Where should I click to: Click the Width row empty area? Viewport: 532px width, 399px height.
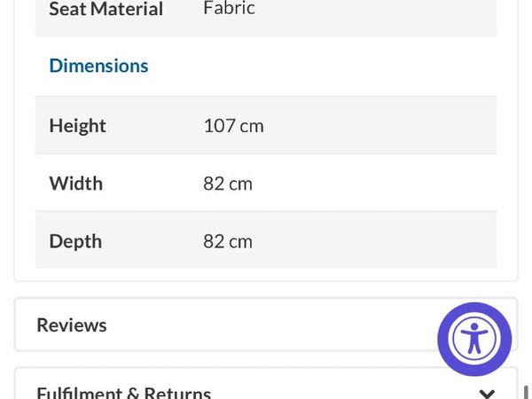pyautogui.click(x=373, y=183)
